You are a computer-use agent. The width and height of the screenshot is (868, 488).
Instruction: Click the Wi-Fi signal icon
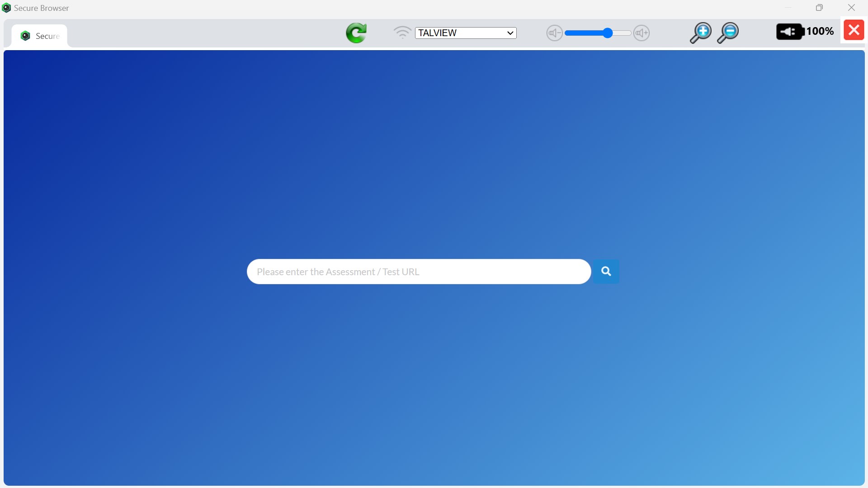click(x=402, y=33)
